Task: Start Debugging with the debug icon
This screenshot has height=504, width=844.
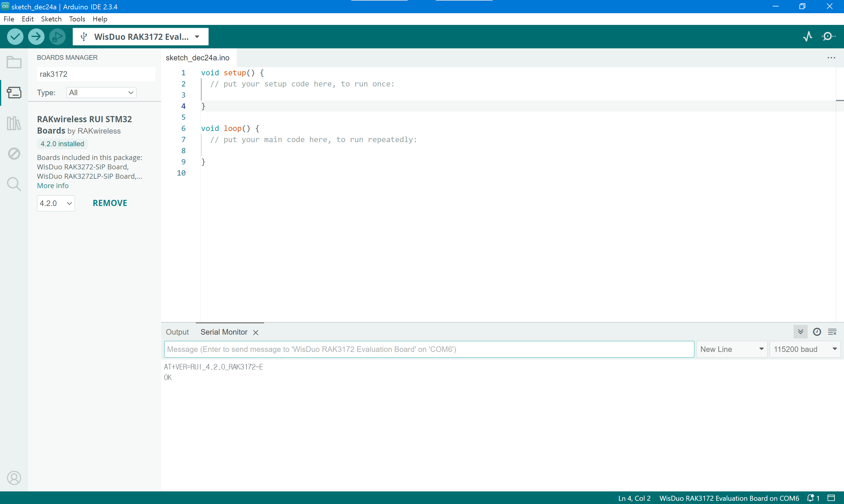Action: coord(57,36)
